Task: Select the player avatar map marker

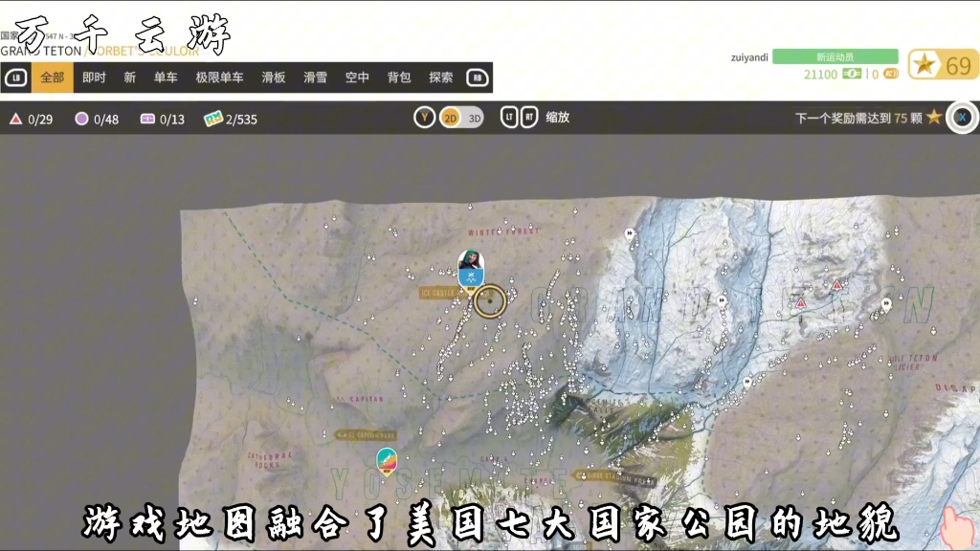Action: tap(471, 270)
